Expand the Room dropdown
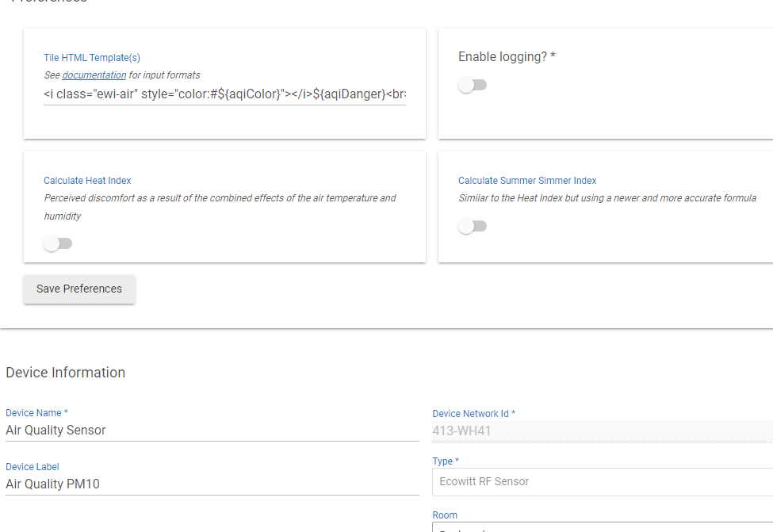Viewport: 773px width, 532px height. click(602, 526)
